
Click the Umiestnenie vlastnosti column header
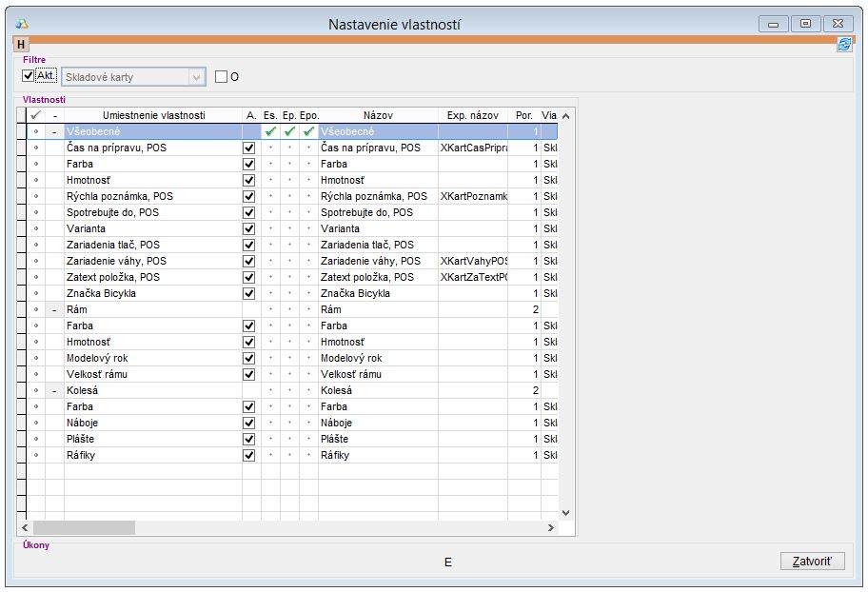pos(153,115)
